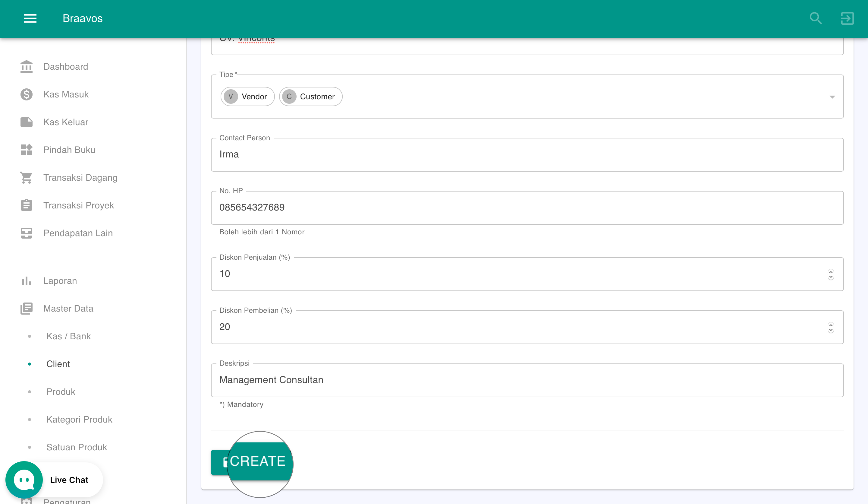This screenshot has height=504, width=868.
Task: Remove the Customer chip from Tipe
Action: click(310, 97)
